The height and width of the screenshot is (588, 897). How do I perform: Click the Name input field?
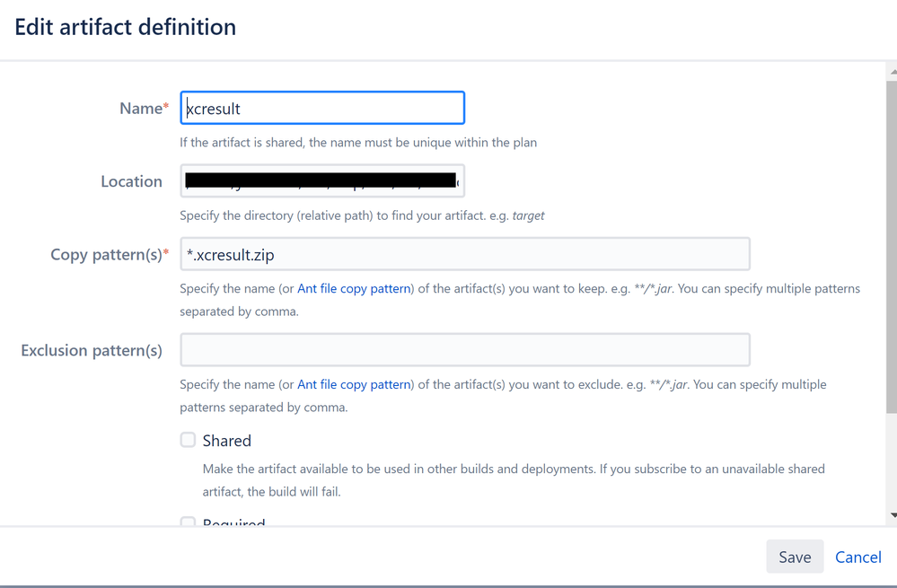321,107
